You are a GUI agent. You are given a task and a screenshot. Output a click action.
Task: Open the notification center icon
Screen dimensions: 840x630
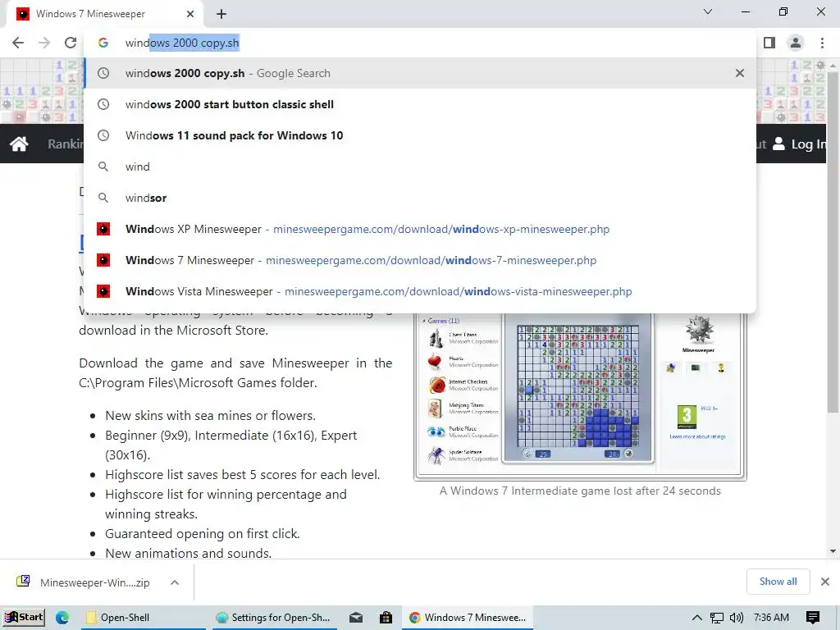coord(813,618)
